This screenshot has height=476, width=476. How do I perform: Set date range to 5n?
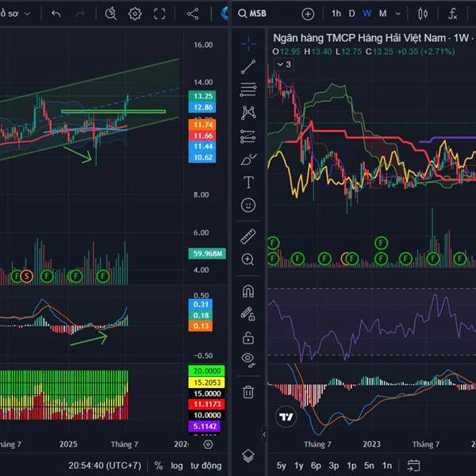[369, 466]
